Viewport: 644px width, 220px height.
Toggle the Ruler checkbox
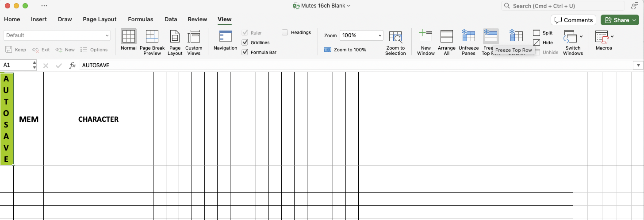tap(245, 33)
